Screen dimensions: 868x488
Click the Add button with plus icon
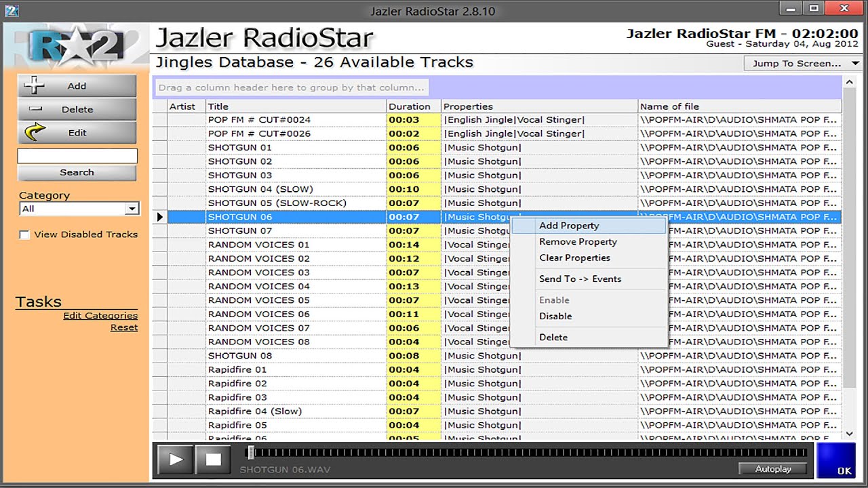click(x=77, y=86)
